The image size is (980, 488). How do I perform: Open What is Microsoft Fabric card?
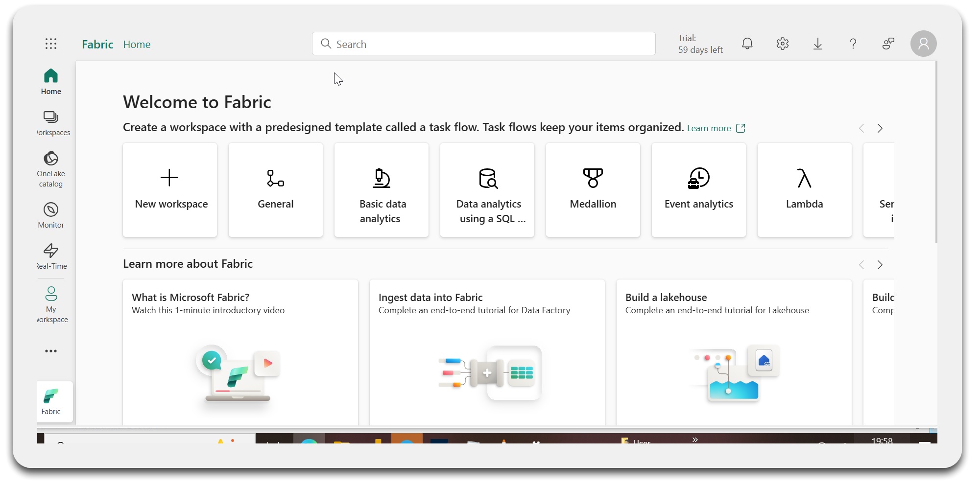(240, 352)
